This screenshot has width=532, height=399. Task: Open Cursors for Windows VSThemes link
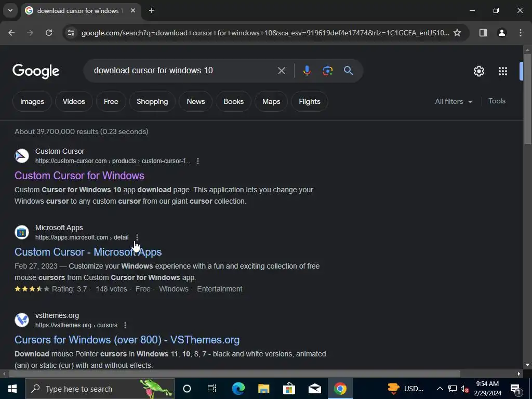127,340
